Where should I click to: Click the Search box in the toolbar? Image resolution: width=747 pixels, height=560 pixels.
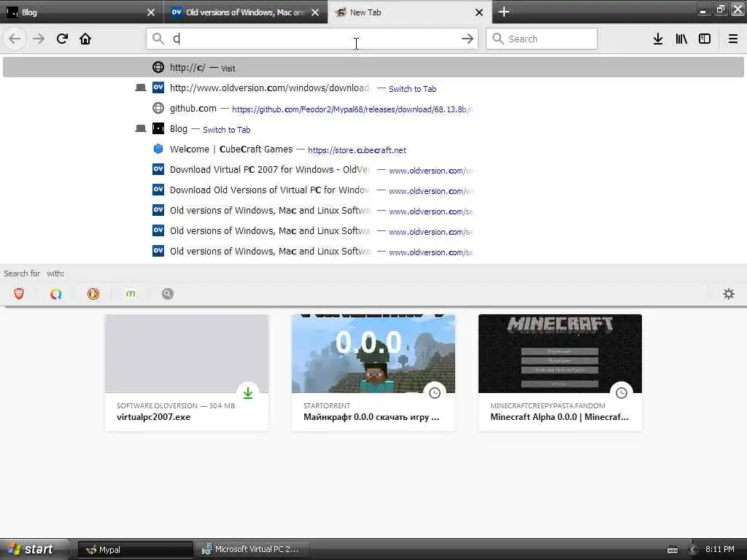click(541, 39)
